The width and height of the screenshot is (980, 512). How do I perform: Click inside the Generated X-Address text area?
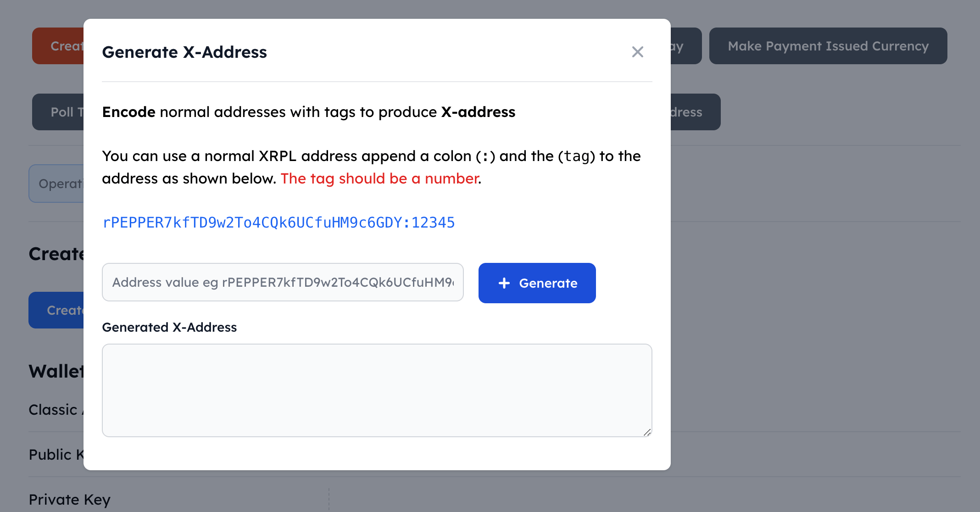pos(376,390)
